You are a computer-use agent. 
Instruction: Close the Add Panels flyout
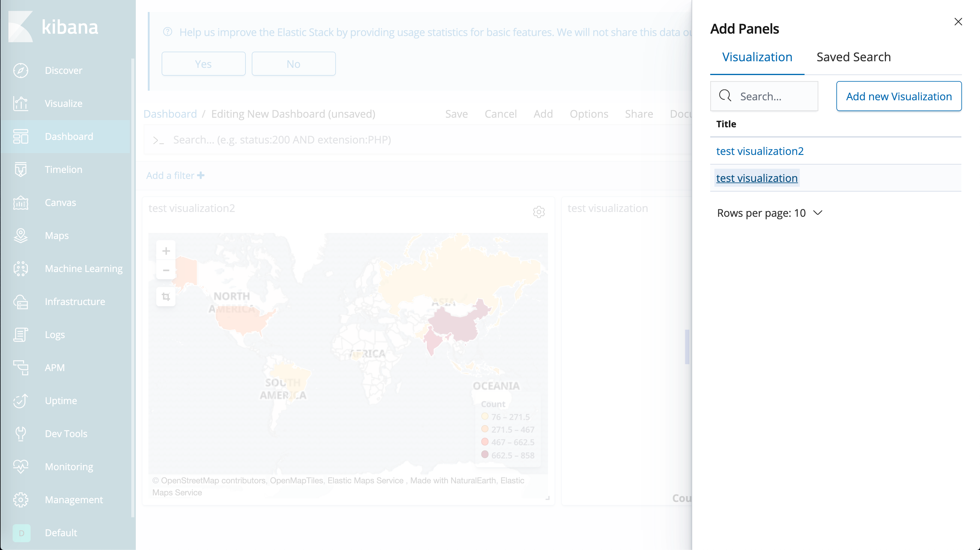coord(958,22)
